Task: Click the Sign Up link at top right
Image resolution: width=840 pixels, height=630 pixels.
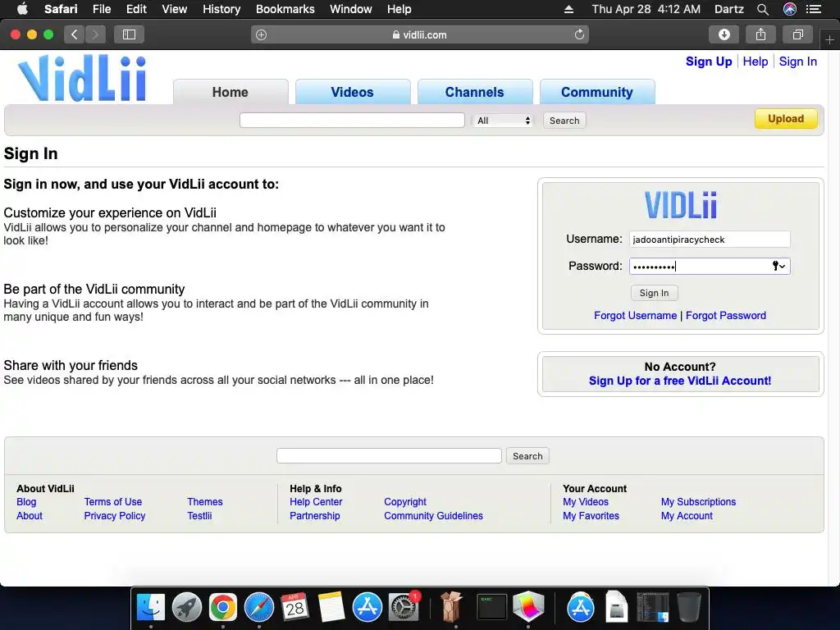Action: click(x=709, y=62)
